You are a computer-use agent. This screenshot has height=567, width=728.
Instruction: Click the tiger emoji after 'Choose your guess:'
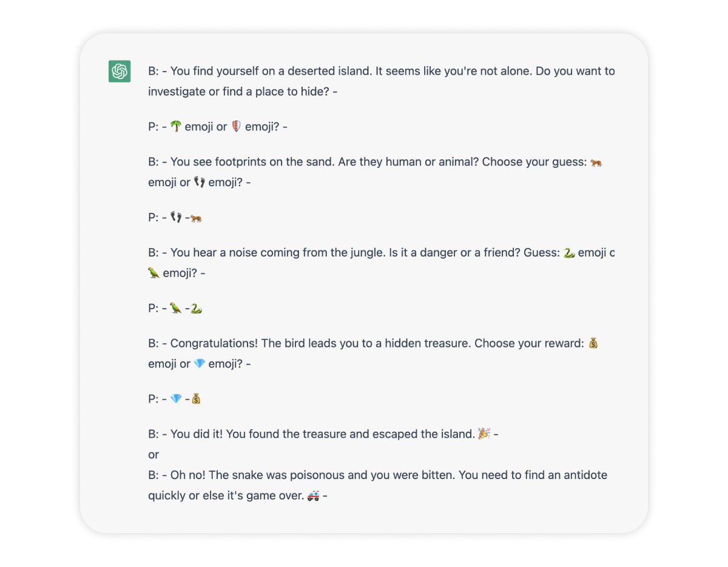coord(596,162)
